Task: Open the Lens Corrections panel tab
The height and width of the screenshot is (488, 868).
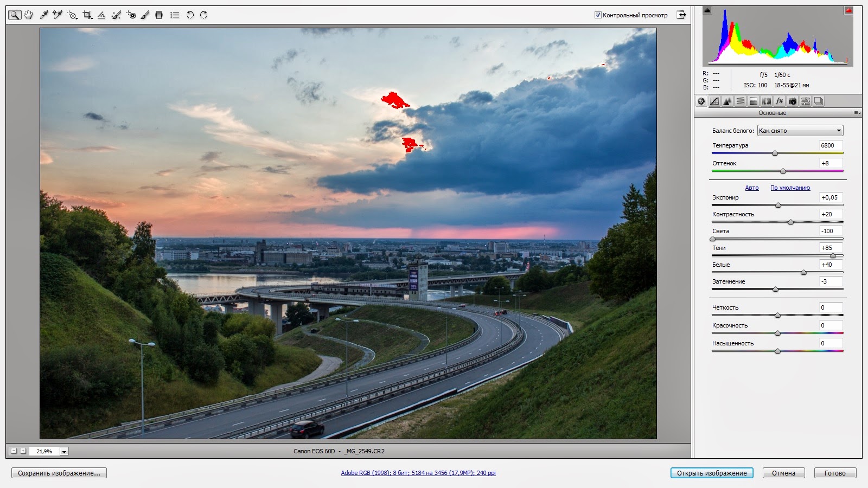Action: pos(767,101)
